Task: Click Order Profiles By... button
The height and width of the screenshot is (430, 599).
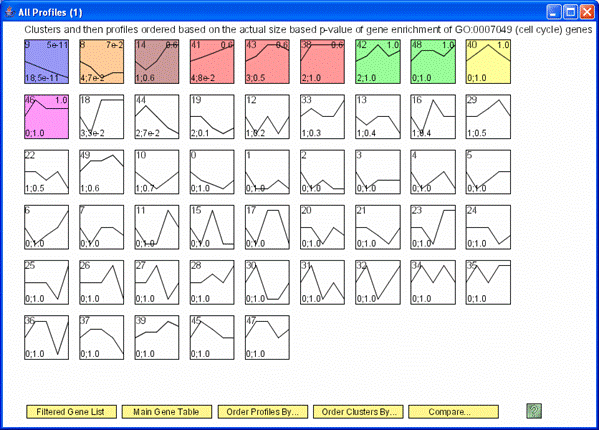Action: click(x=262, y=412)
